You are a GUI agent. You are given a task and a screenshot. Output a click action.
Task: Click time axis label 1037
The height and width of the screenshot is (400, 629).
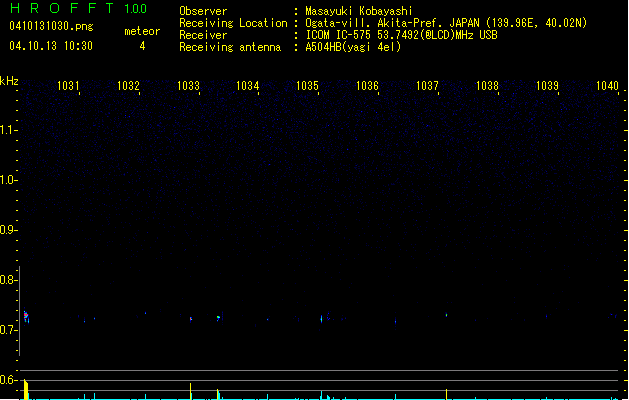pos(427,86)
